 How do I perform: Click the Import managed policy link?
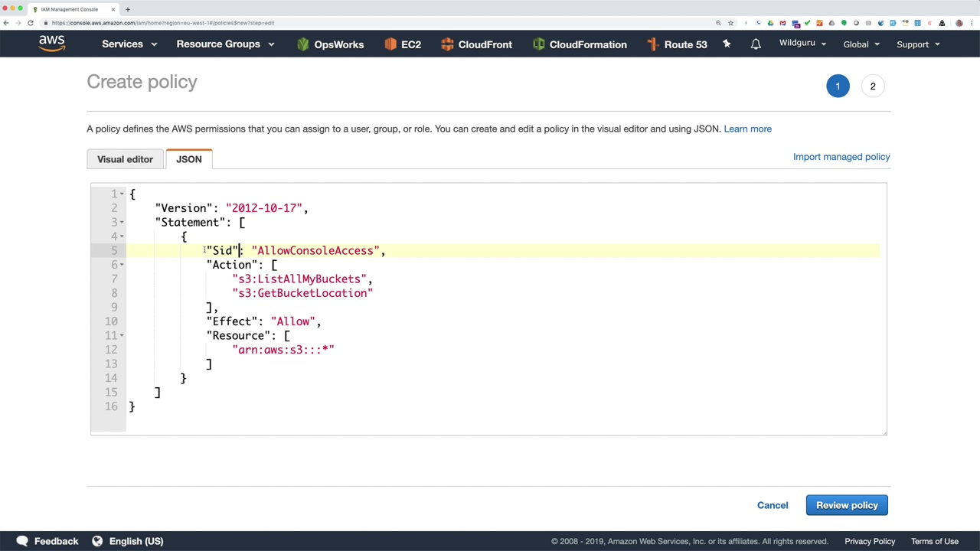(x=841, y=157)
